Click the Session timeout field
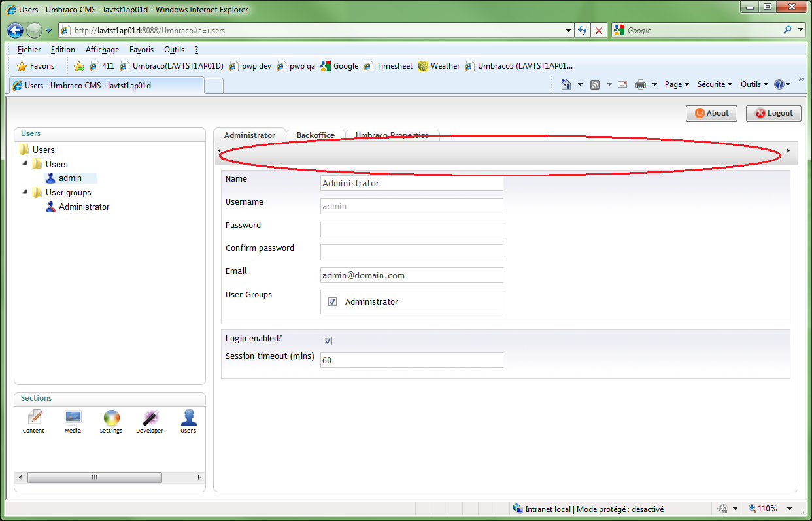The image size is (812, 521). 412,360
